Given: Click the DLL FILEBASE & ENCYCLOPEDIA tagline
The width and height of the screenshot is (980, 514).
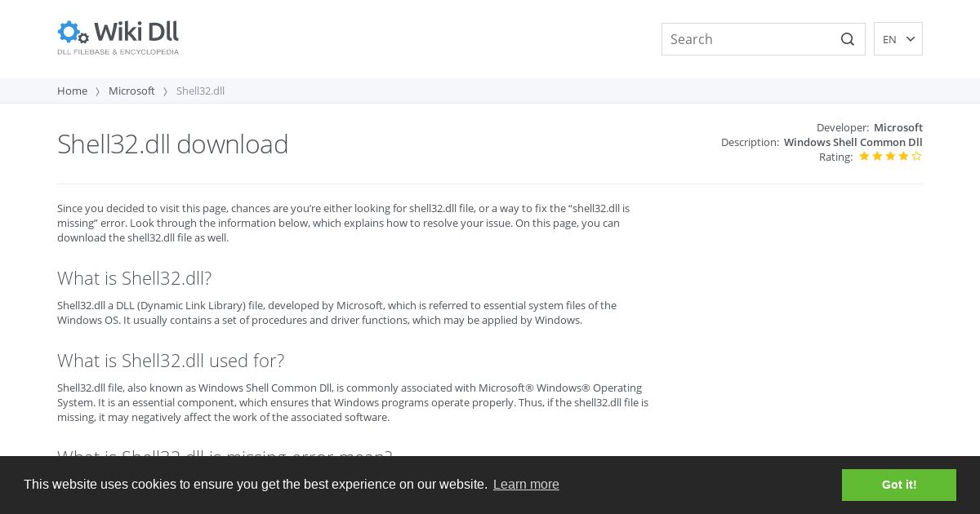Looking at the screenshot, I should 118,51.
